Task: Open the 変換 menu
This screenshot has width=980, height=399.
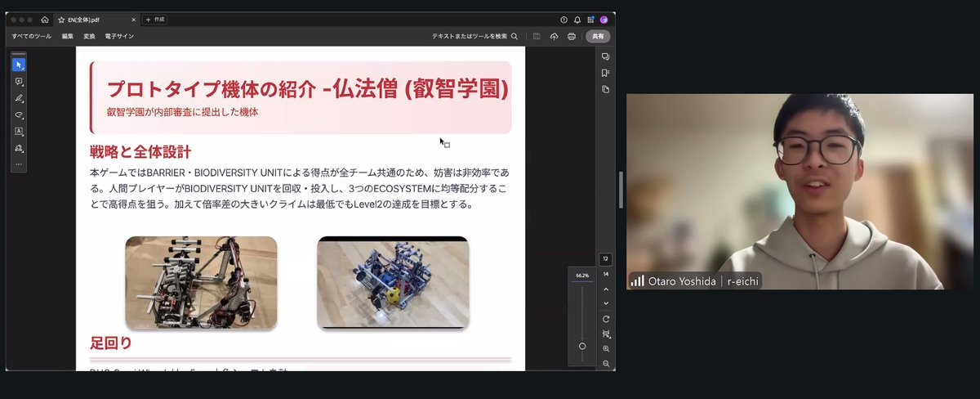Action: point(89,36)
